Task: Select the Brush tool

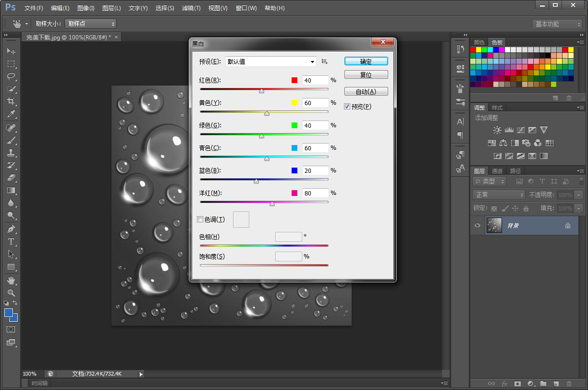Action: pos(11,140)
